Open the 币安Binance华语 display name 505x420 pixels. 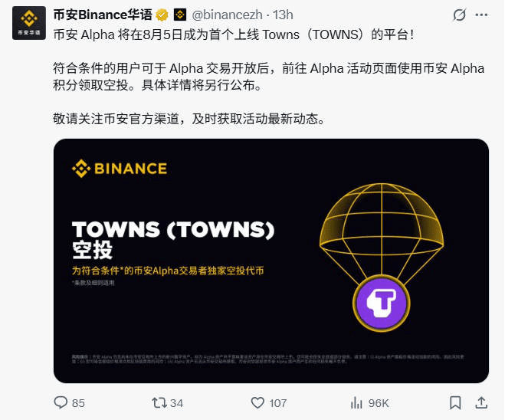[x=103, y=15]
